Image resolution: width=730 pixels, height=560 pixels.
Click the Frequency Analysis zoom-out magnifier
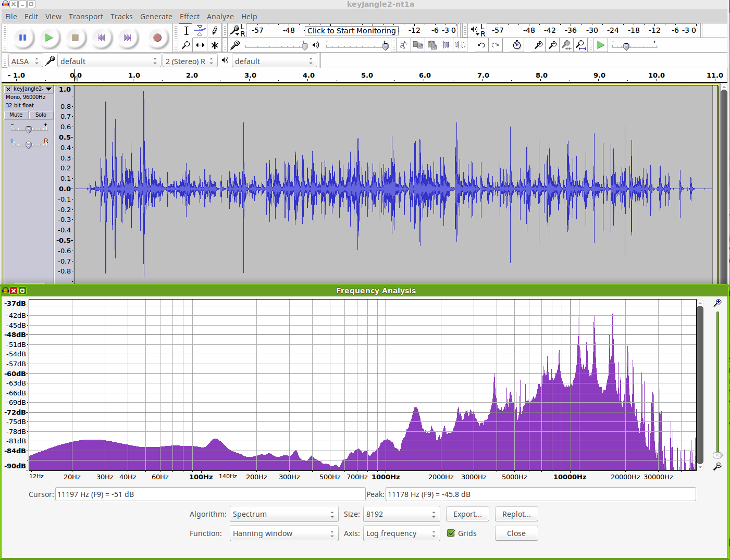point(717,466)
